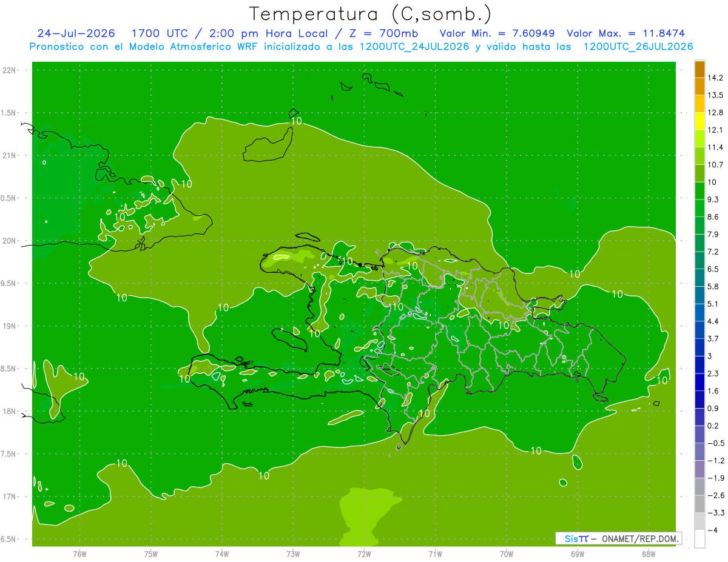Click the "7.2" color scale value
Image resolution: width=728 pixels, height=562 pixels.
click(713, 252)
